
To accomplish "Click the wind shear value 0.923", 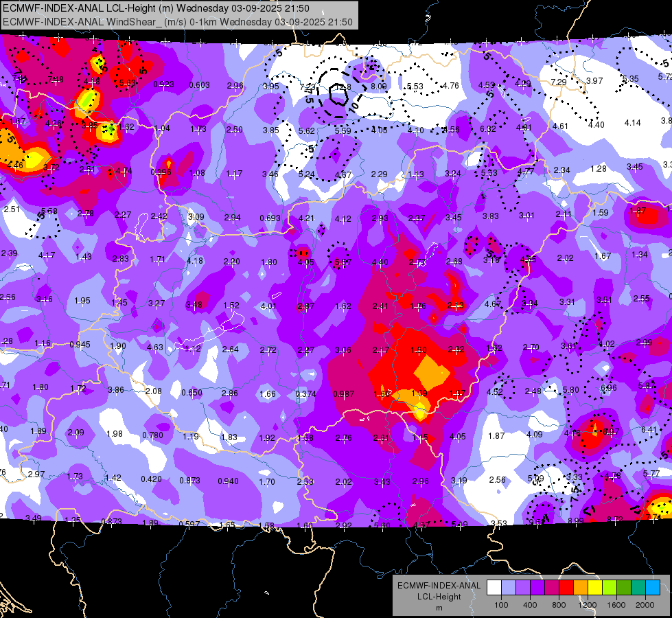I will pos(164,84).
